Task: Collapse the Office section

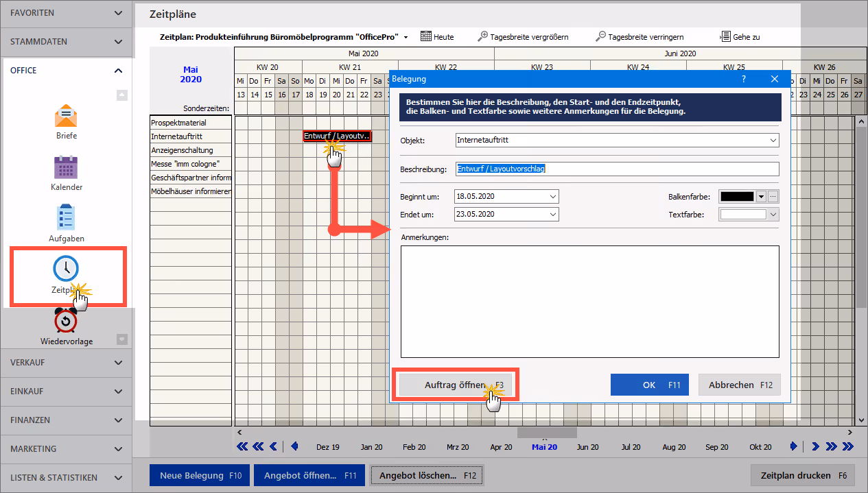Action: click(x=118, y=71)
